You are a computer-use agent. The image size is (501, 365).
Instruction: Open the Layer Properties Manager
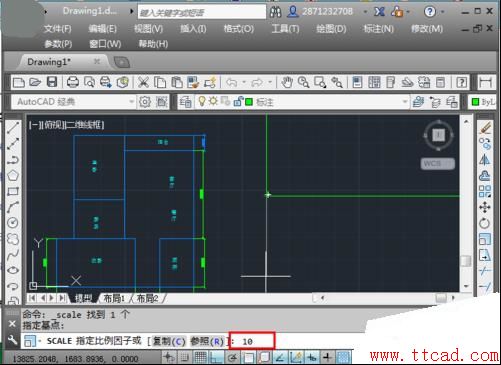click(x=185, y=102)
